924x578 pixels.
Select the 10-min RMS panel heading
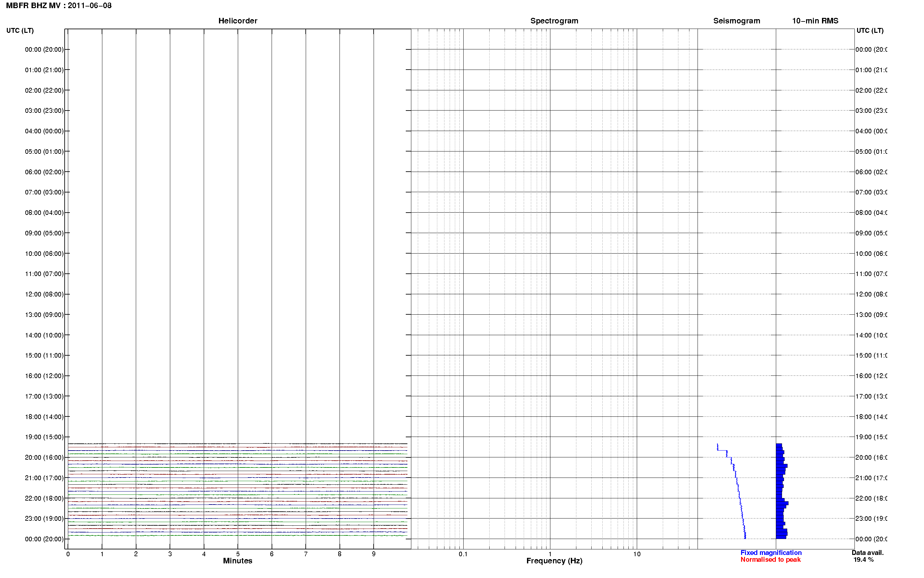point(815,21)
